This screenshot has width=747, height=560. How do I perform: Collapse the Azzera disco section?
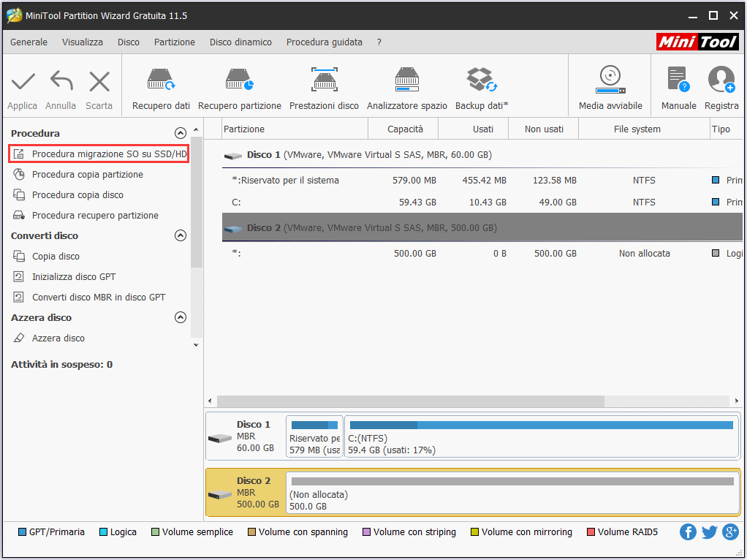pos(180,317)
